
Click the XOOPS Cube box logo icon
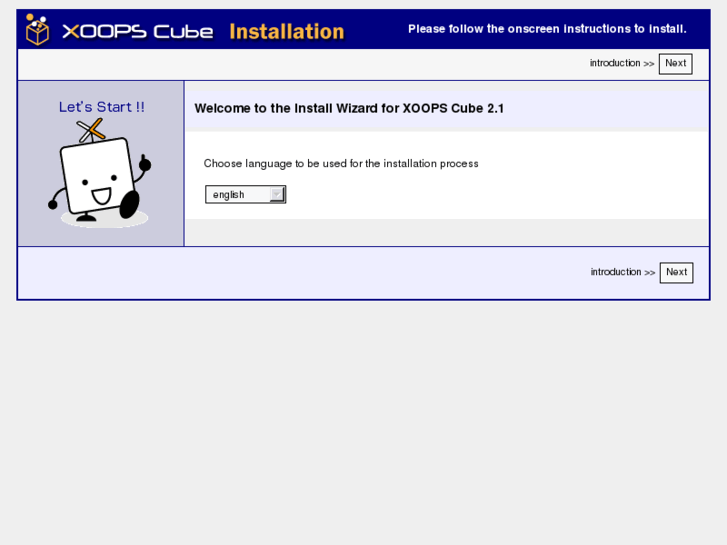click(x=37, y=30)
